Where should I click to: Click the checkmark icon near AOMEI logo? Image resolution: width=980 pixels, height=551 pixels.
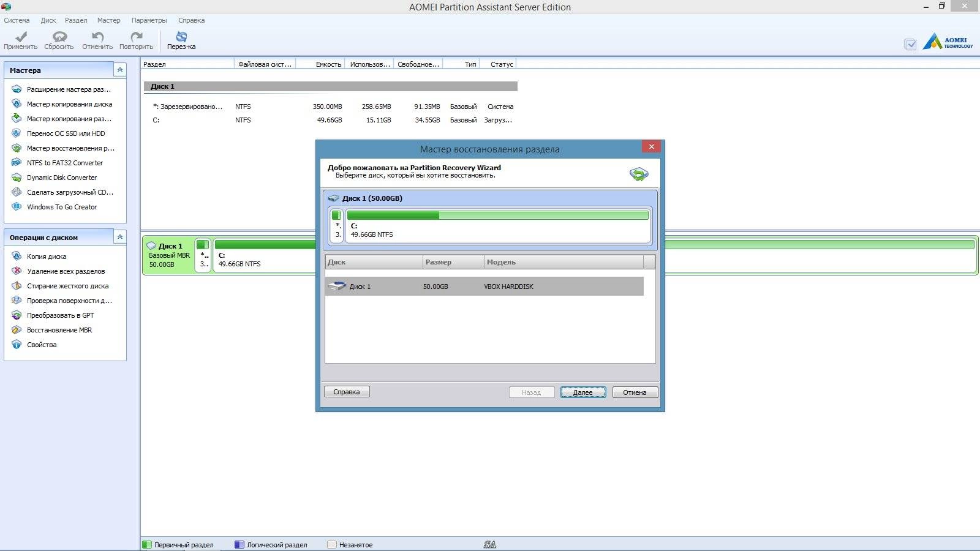910,44
